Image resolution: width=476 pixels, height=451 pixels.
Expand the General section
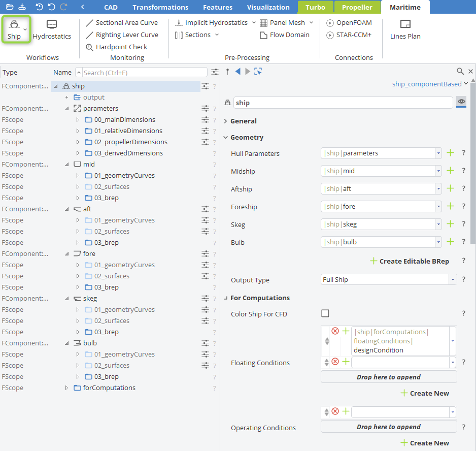226,121
